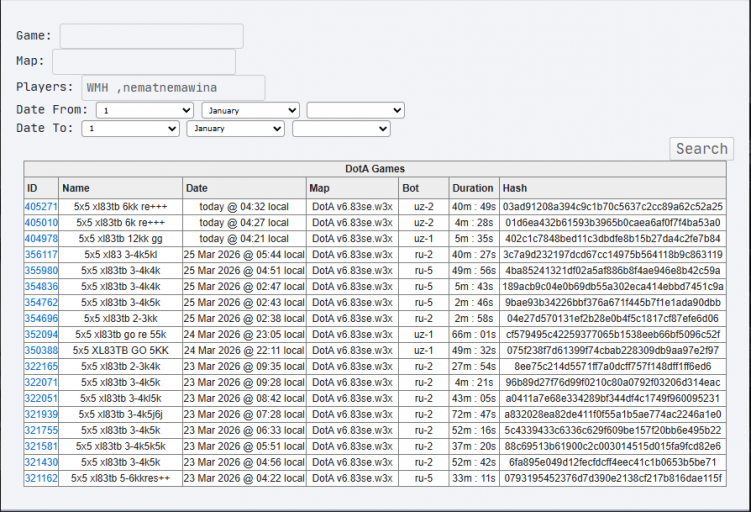Screen dimensions: 751x512
Task: Click the Game input field
Action: [151, 36]
